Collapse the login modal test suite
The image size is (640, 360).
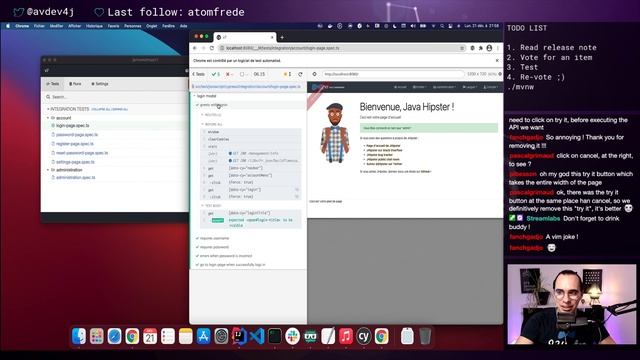(x=205, y=96)
